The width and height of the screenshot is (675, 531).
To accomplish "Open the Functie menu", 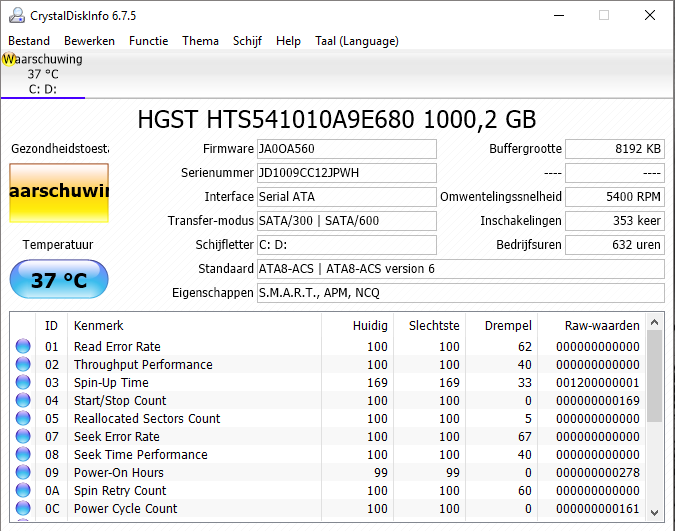I will click(148, 41).
